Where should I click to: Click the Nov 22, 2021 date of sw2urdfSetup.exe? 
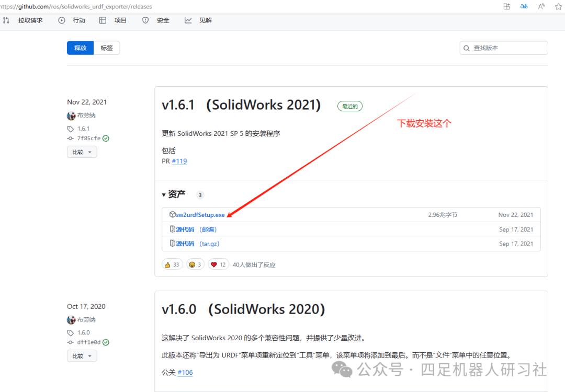pyautogui.click(x=516, y=215)
